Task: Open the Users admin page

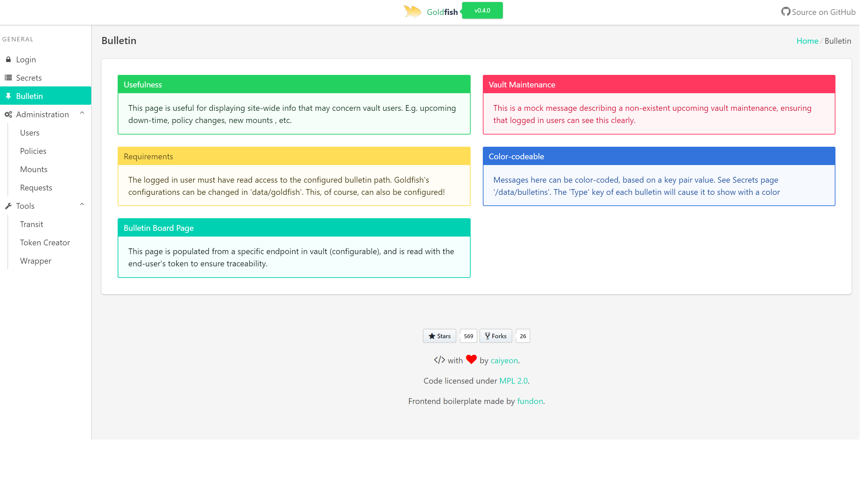Action: pyautogui.click(x=30, y=133)
